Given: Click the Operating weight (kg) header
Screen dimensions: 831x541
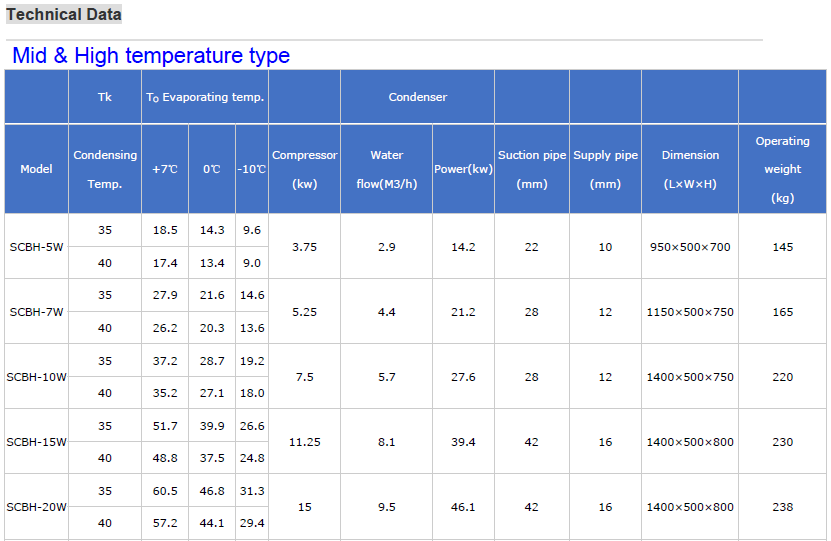Looking at the screenshot, I should 782,169.
